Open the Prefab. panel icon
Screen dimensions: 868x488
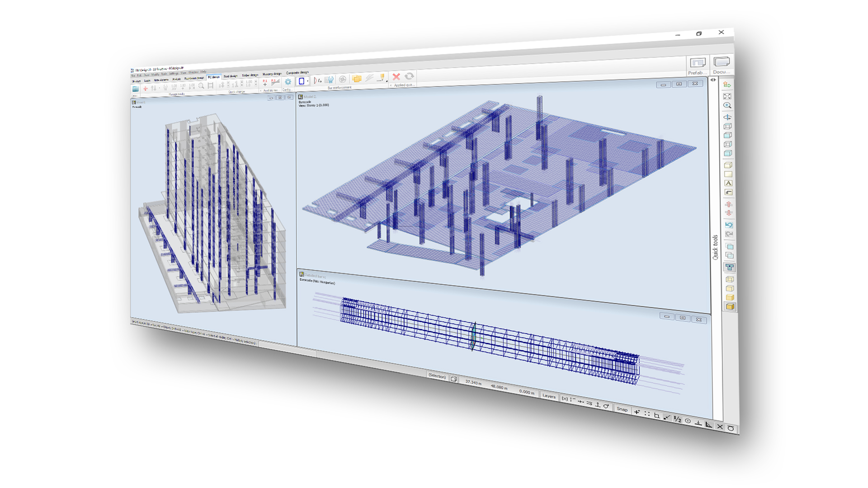pos(698,63)
